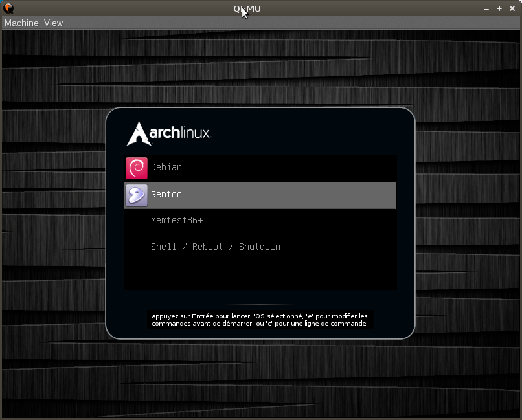Click the QEMU application icon in title bar

click(x=8, y=8)
